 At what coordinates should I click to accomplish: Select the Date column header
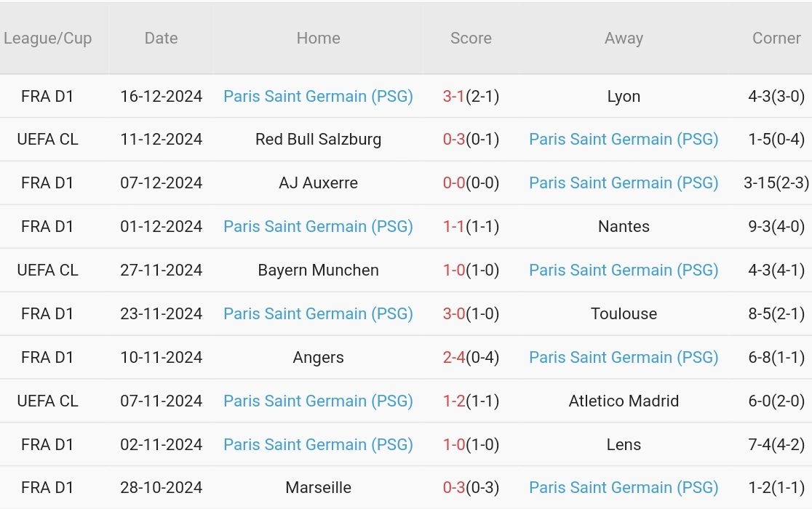click(x=161, y=39)
